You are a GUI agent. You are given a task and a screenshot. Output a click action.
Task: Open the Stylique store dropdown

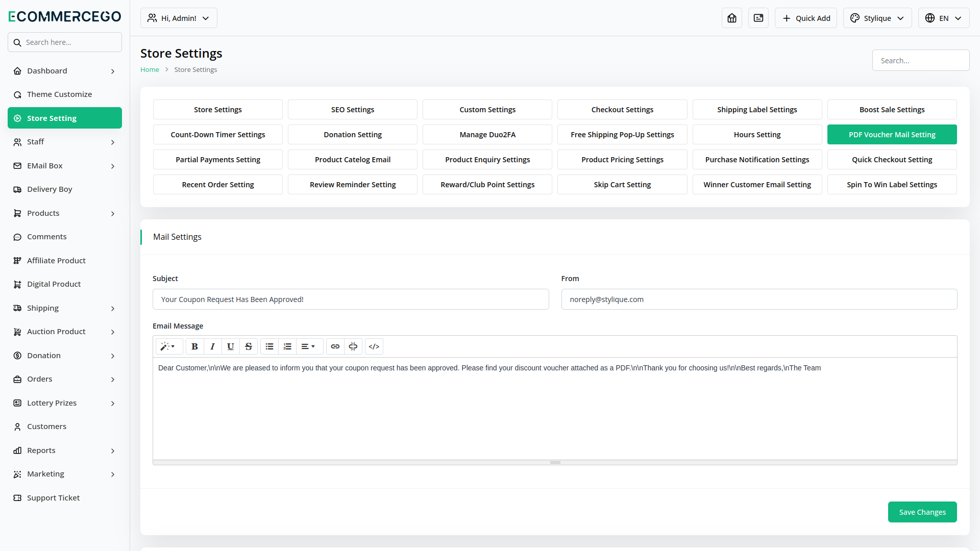pyautogui.click(x=877, y=18)
